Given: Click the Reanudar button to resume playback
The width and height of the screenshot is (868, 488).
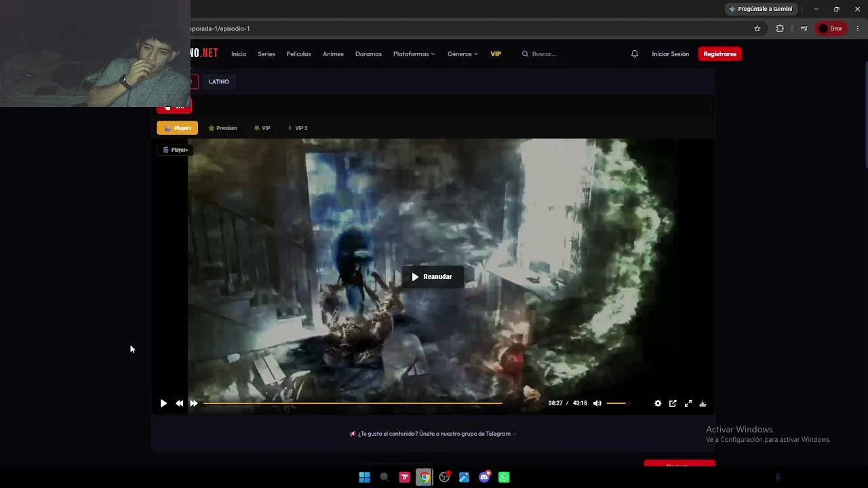Looking at the screenshot, I should coord(432,277).
